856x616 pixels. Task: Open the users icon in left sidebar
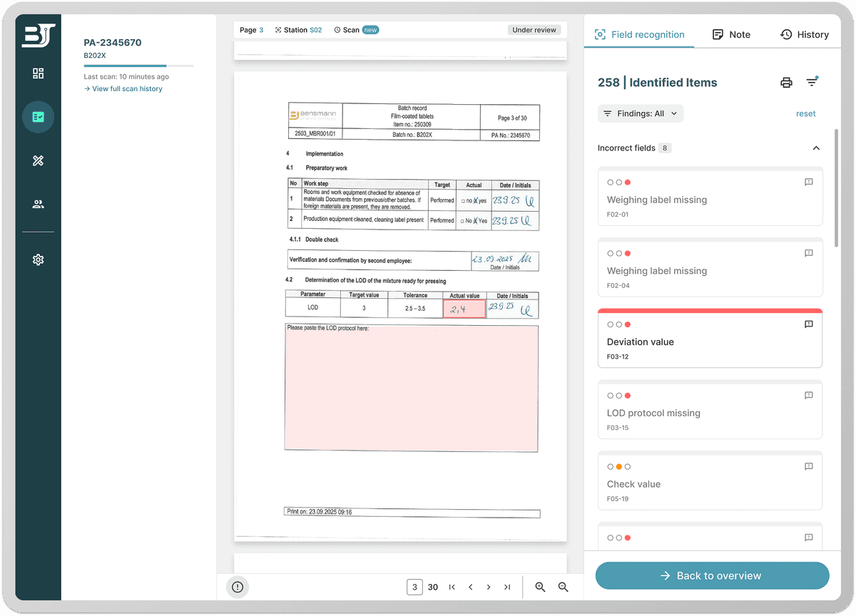tap(39, 204)
